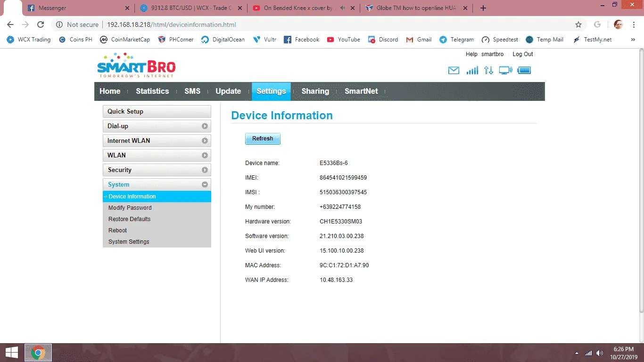Open the YouTube bookmark
The height and width of the screenshot is (362, 644).
(x=344, y=40)
